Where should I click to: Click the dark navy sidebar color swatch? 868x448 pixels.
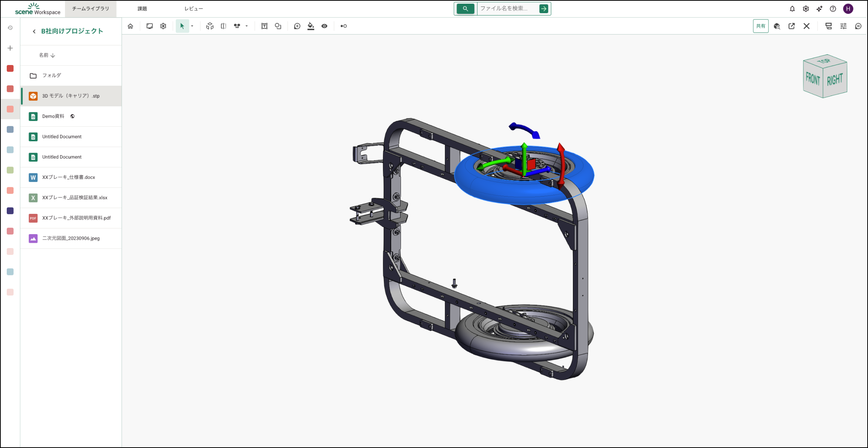click(10, 211)
